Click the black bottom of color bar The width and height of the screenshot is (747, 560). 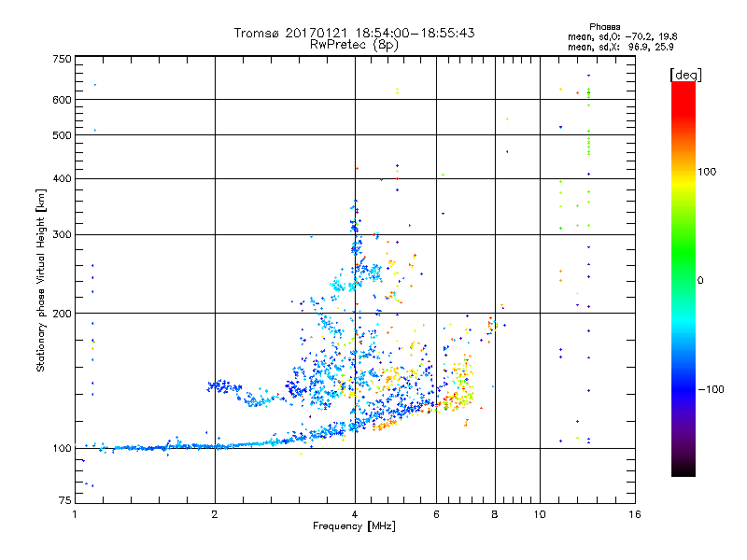(x=684, y=469)
